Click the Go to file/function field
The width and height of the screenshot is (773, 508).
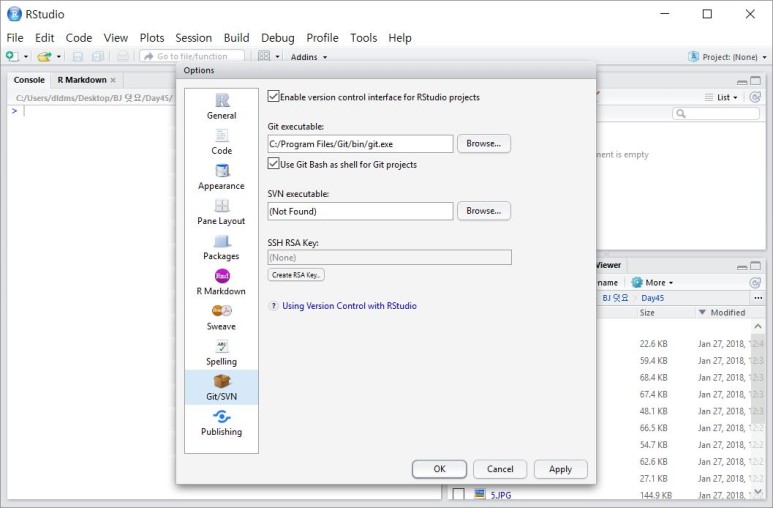192,56
